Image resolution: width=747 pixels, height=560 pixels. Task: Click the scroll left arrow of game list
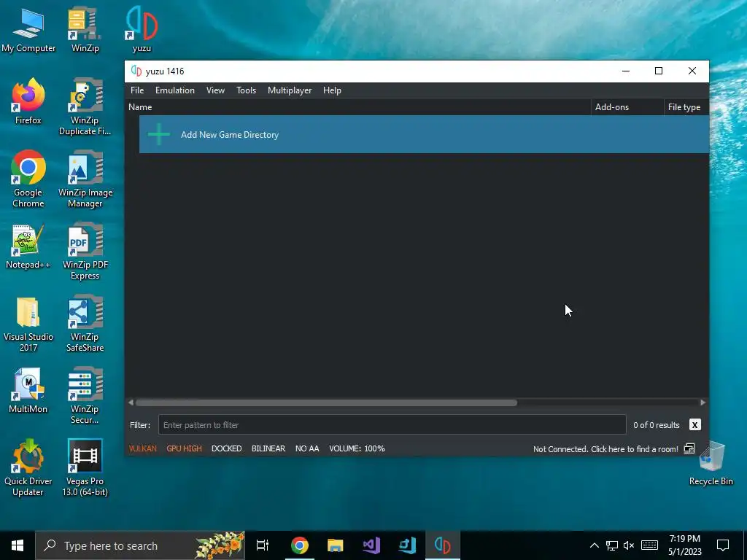tap(131, 402)
